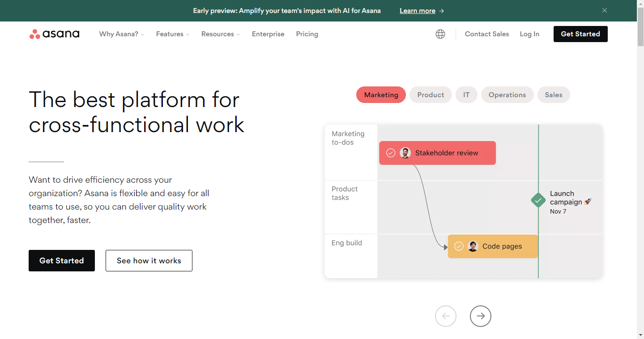
Task: Click the Marketing to-dos row label
Action: coord(348,138)
